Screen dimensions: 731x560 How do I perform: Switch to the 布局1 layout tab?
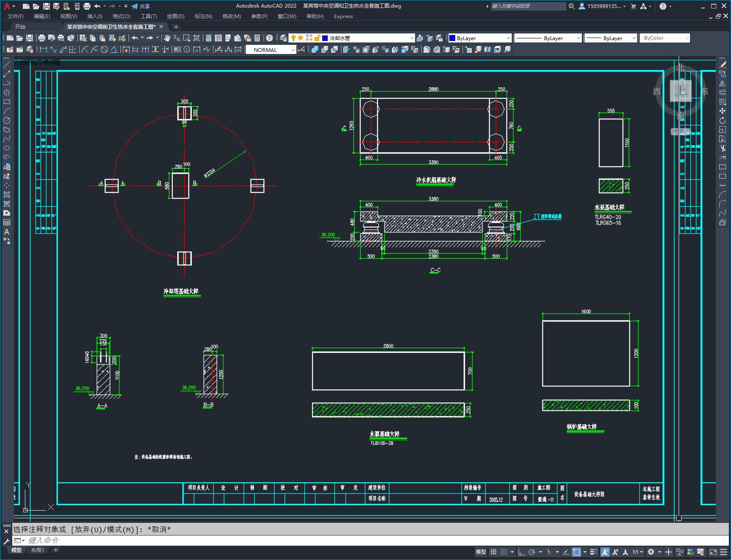pyautogui.click(x=38, y=550)
